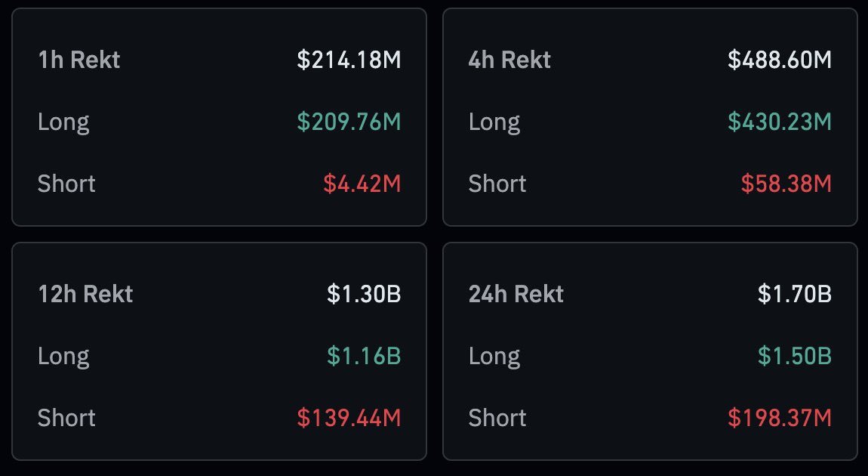The image size is (868, 476).
Task: Click the 1h Rekt card title
Action: pyautogui.click(x=78, y=60)
